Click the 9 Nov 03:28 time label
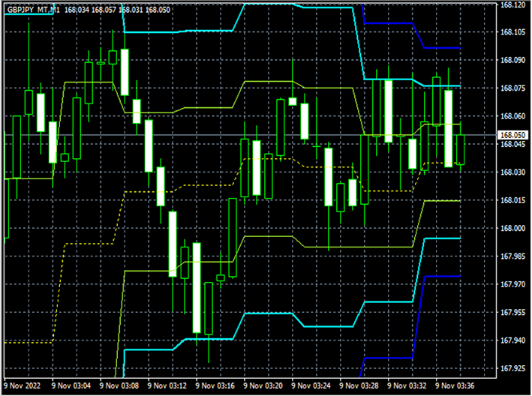Image resolution: width=532 pixels, height=396 pixels. (x=359, y=385)
